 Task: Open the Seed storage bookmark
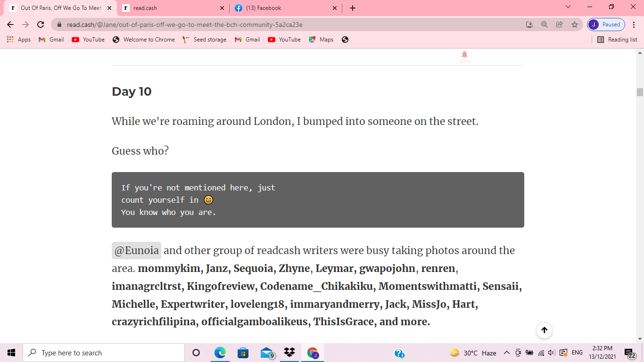pyautogui.click(x=205, y=40)
